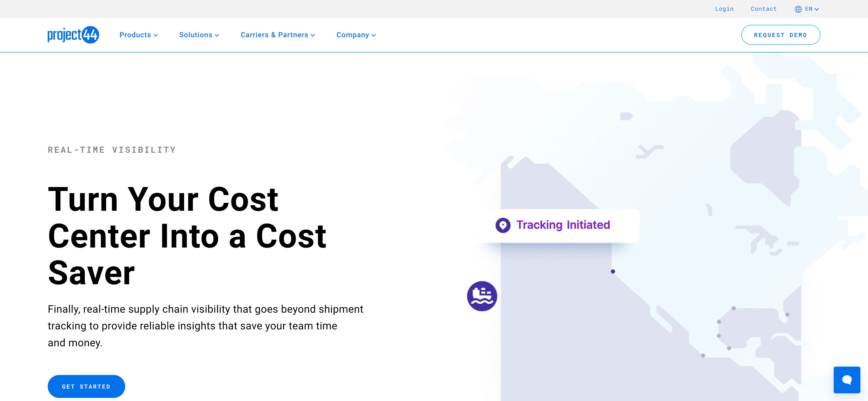Screen dimensions: 868x401
Task: Click the Tracking Initiated location pin icon
Action: tap(503, 225)
